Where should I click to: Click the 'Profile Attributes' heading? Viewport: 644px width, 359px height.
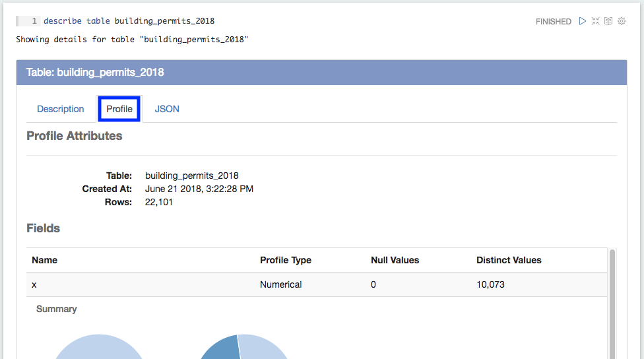point(75,136)
